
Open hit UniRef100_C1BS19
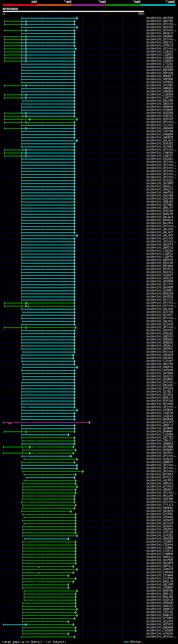(x=160, y=52)
